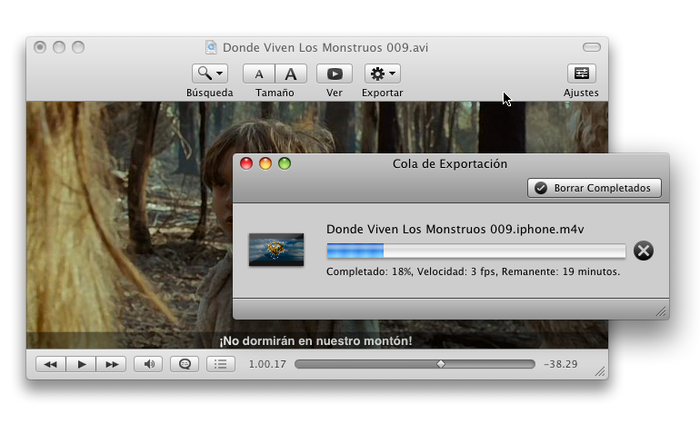Play the video
Image resolution: width=700 pixels, height=443 pixels.
[x=81, y=364]
